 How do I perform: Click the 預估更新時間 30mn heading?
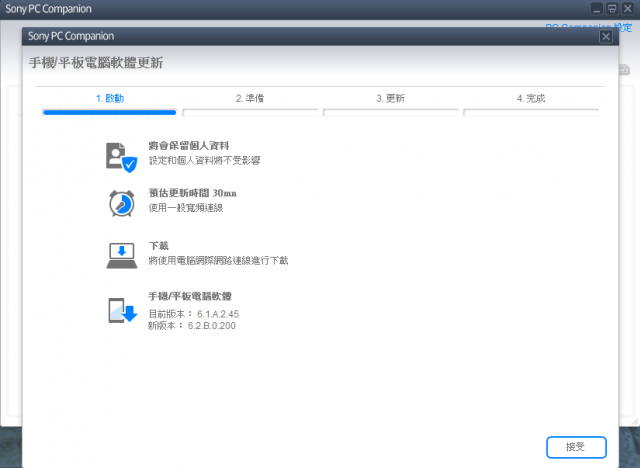click(192, 192)
